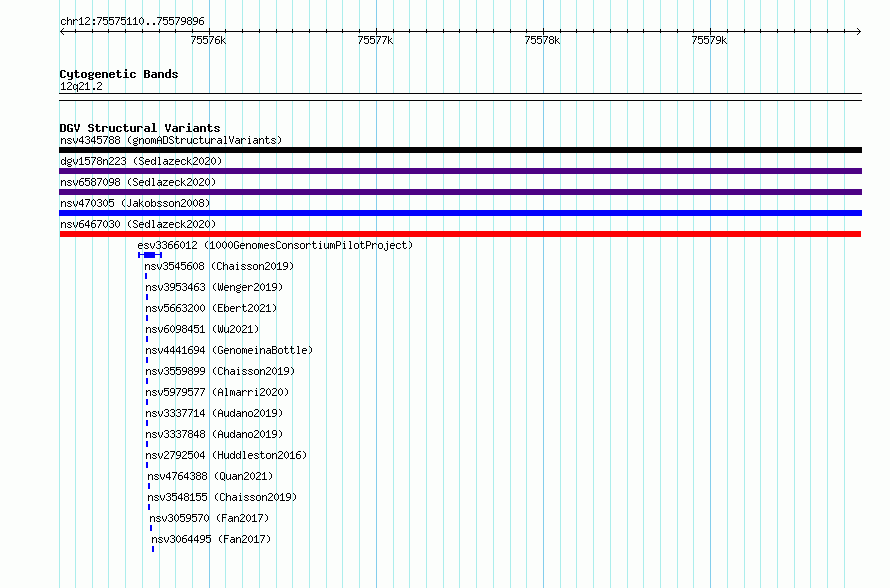Open variant nsv4345788 gnomADStructuralVariants label
The height and width of the screenshot is (588, 890).
click(x=171, y=140)
